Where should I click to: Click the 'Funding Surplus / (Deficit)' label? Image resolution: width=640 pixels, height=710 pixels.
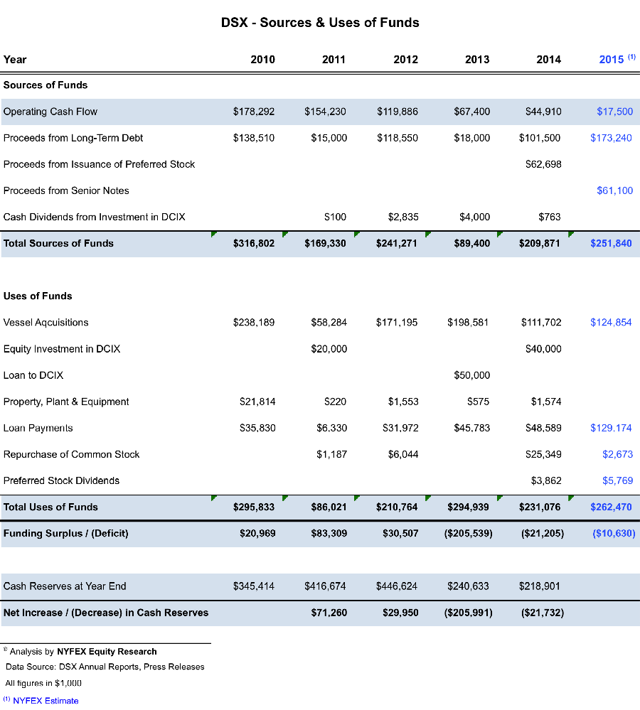[x=66, y=533]
